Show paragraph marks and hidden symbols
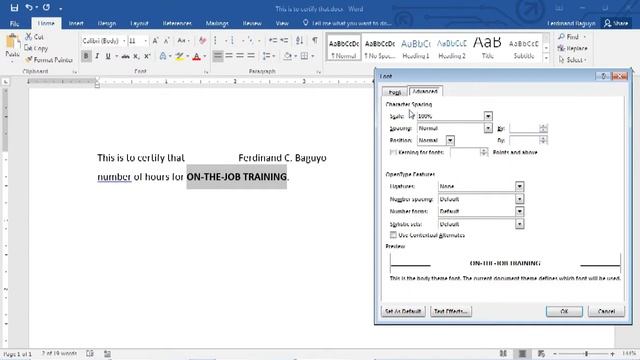This screenshot has width=640, height=360. coord(315,41)
